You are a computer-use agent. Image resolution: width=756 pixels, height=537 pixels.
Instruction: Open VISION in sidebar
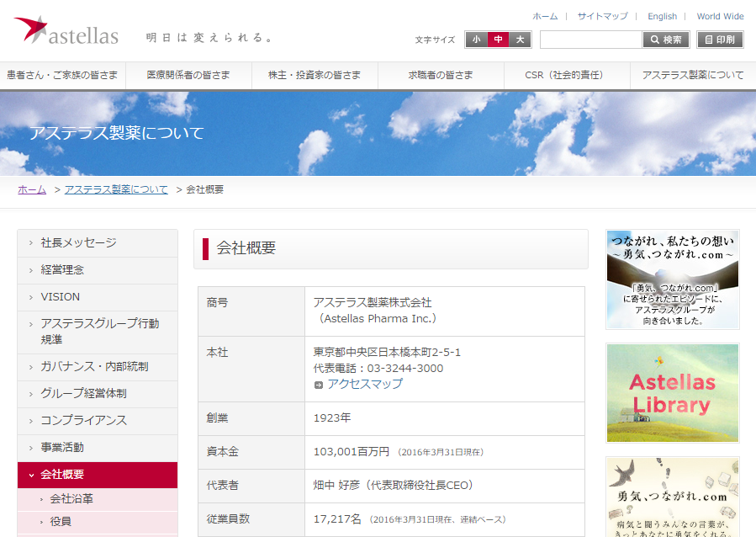[98, 297]
